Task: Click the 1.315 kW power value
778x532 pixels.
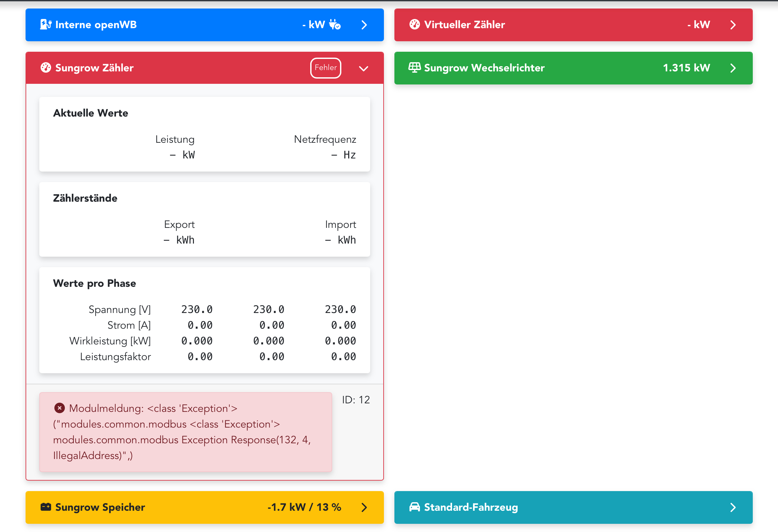Action: [x=686, y=67]
